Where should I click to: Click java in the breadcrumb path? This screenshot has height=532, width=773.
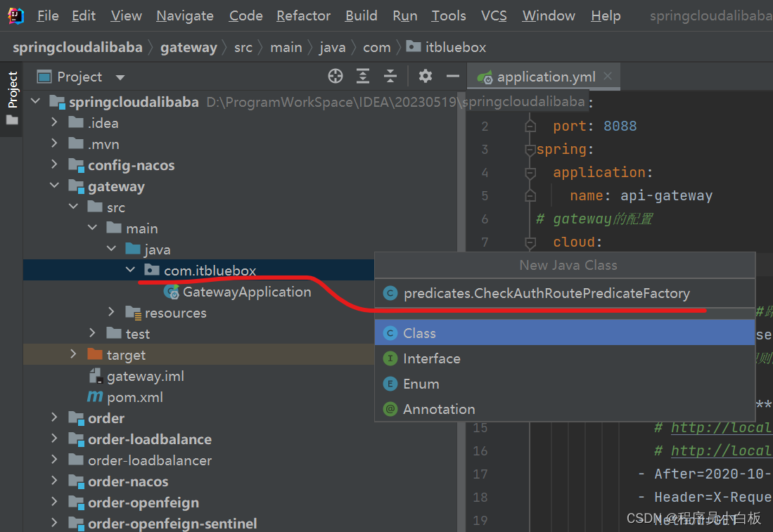point(332,47)
